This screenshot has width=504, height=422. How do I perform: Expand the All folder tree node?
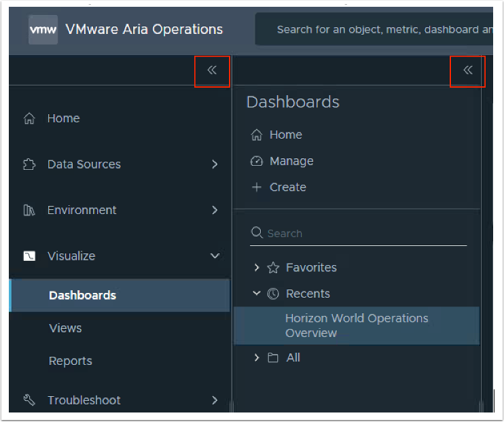pyautogui.click(x=257, y=357)
